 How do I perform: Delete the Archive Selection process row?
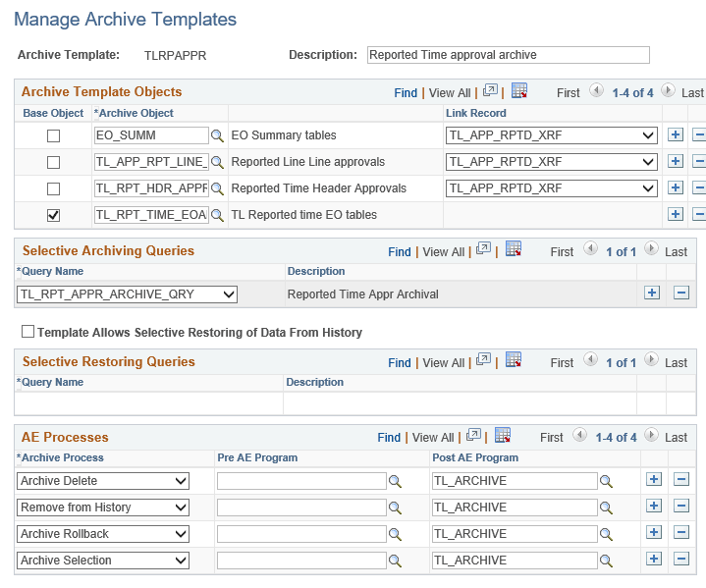(681, 559)
